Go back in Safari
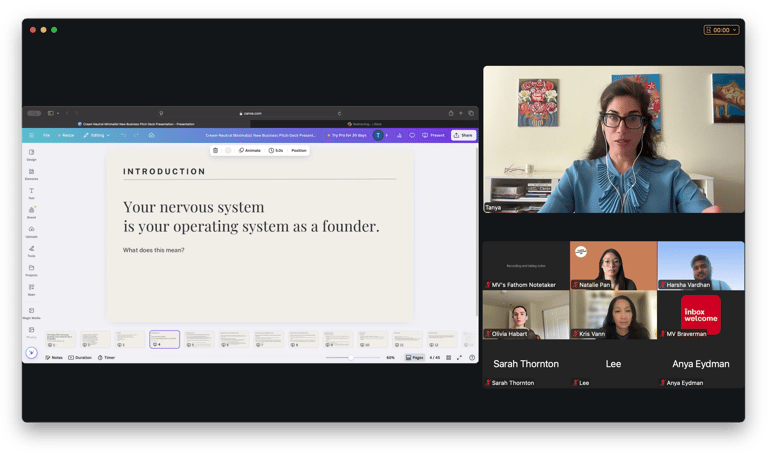Image resolution: width=768 pixels, height=458 pixels. click(67, 113)
